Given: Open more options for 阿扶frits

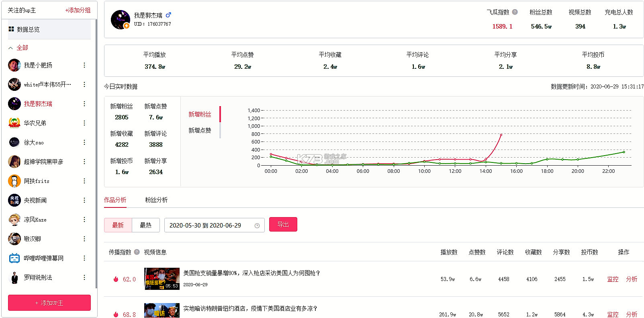Looking at the screenshot, I should tap(84, 181).
